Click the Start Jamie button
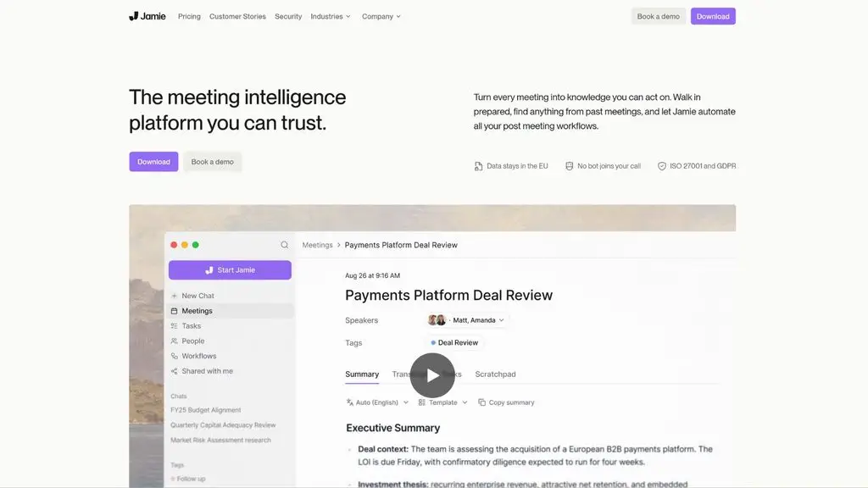 click(230, 270)
